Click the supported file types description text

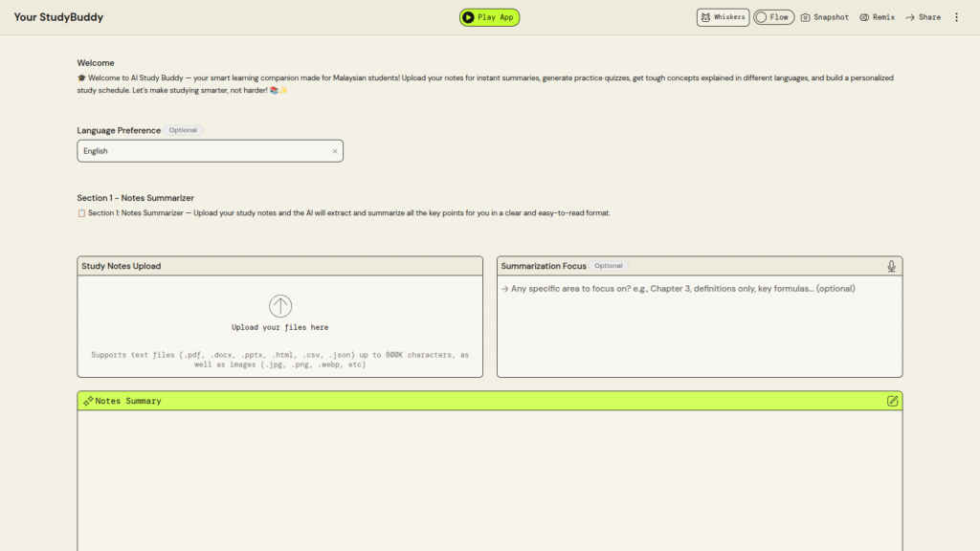[280, 359]
